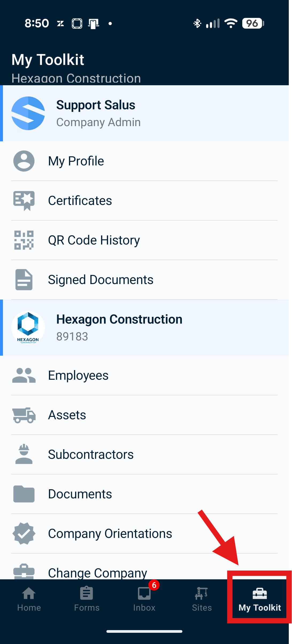Open the Inbox tab with 6 notifications

(144, 599)
